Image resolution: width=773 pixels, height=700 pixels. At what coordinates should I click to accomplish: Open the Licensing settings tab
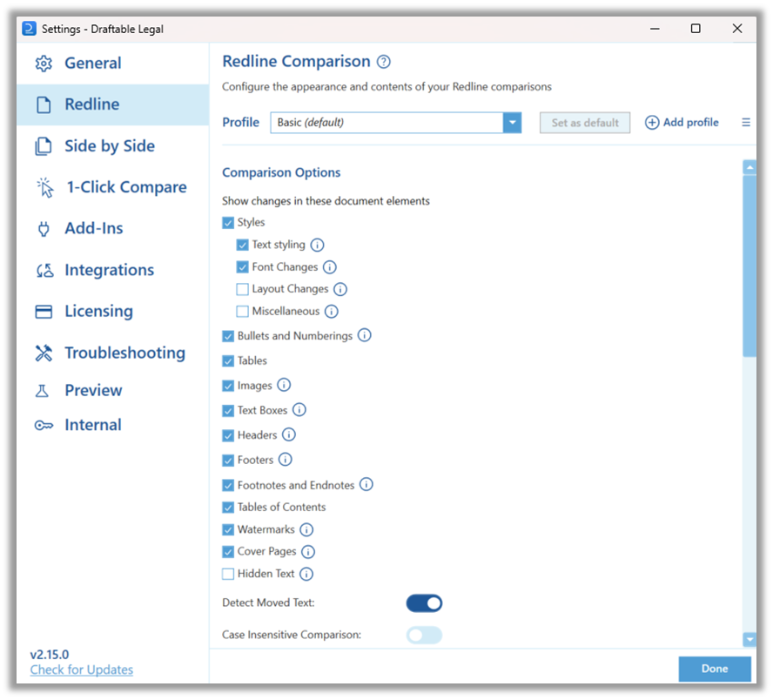113,312
